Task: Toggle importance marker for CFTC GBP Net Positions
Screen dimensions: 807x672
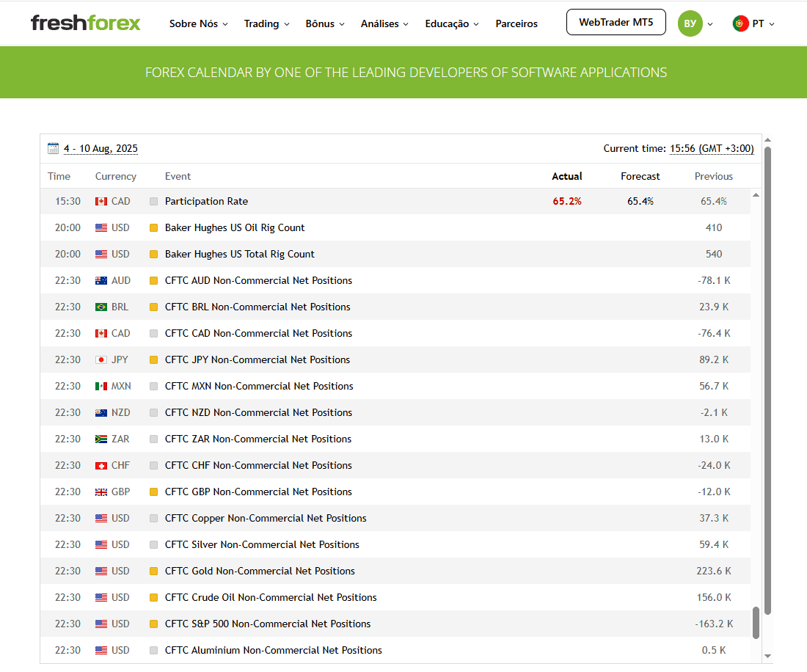Action: tap(153, 492)
